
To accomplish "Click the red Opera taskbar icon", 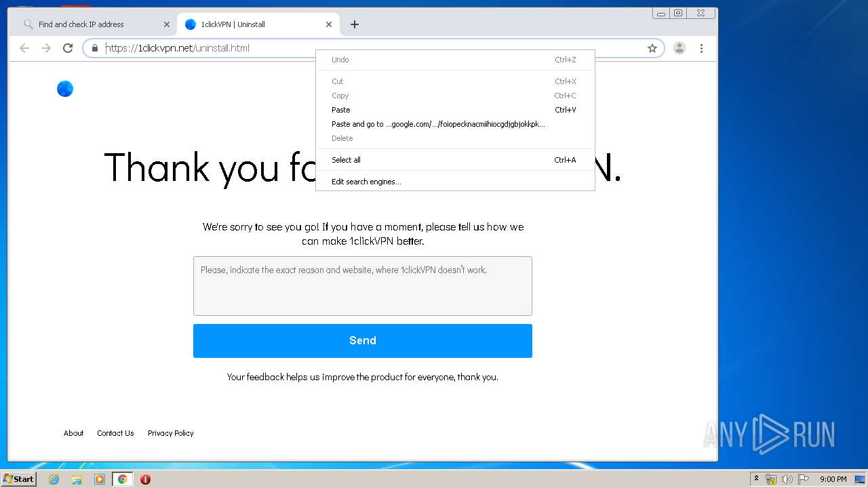I will [x=145, y=479].
